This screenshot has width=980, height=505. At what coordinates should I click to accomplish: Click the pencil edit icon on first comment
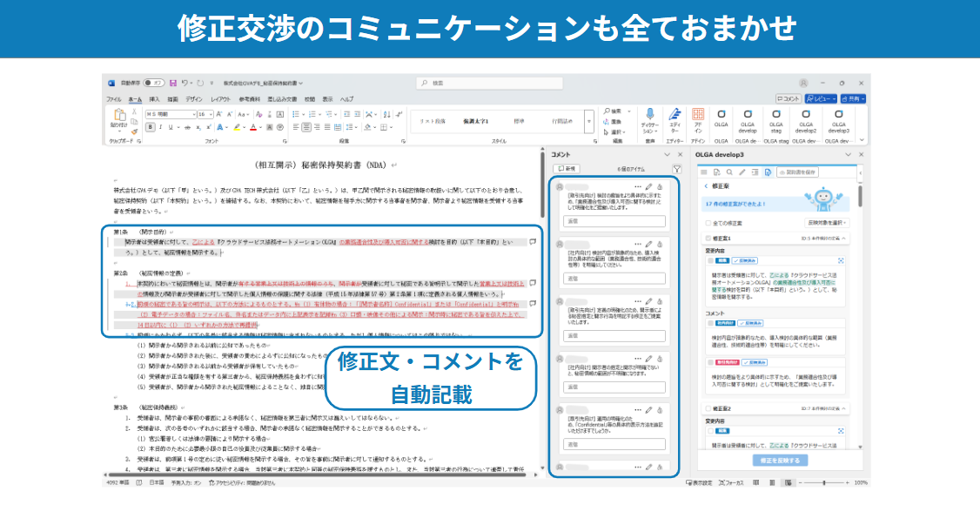click(648, 186)
